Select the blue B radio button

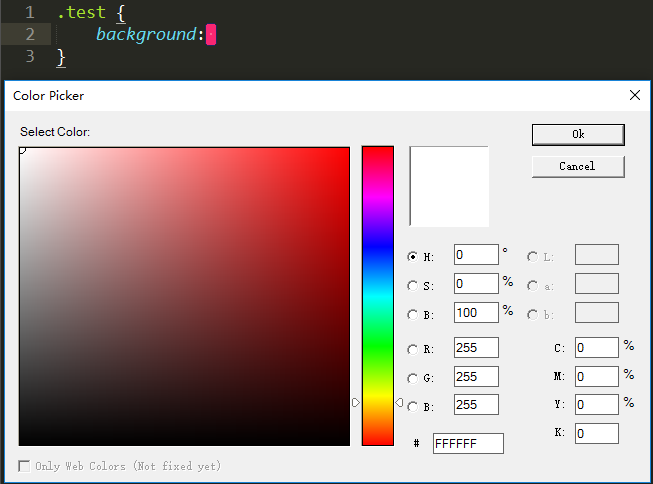(413, 406)
